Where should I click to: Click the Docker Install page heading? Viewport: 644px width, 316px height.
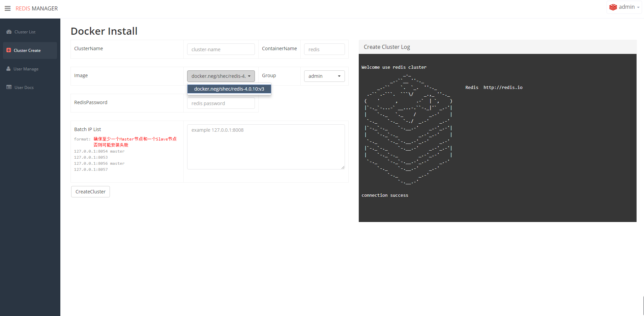click(x=104, y=31)
